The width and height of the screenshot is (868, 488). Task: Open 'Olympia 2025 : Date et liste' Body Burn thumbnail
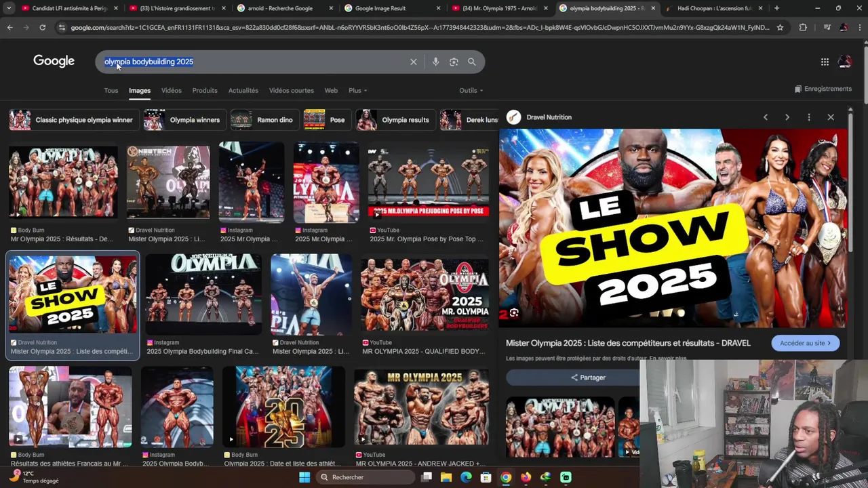[283, 406]
